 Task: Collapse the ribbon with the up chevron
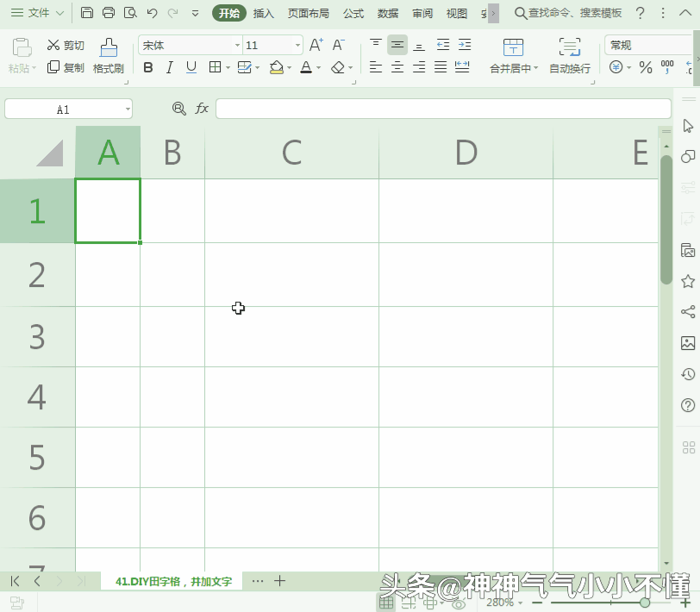[x=684, y=13]
